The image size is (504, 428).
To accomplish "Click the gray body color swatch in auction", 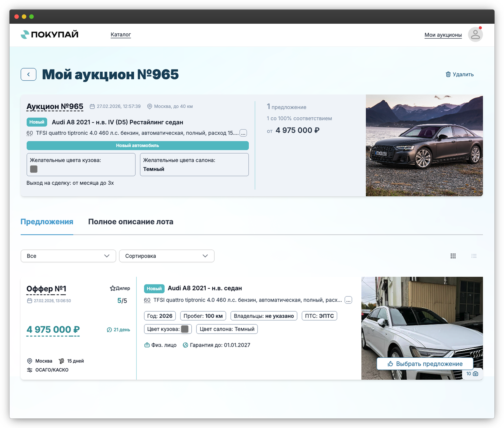I will pos(34,169).
